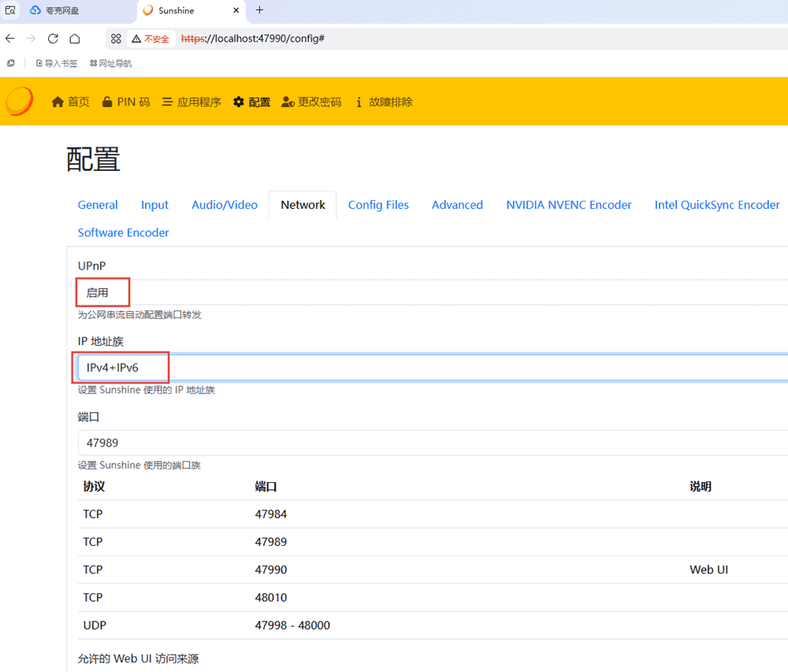Switch to the Audio/Video tab
The image size is (788, 672).
pos(225,205)
